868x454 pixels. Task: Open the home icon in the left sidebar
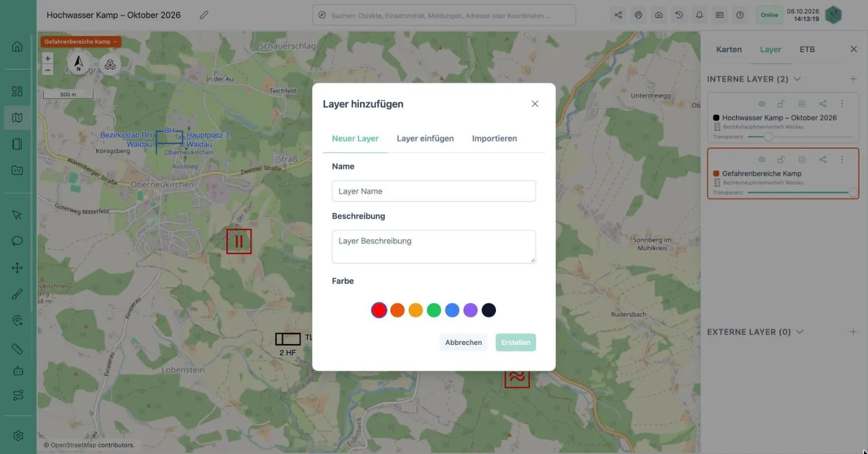coord(17,46)
